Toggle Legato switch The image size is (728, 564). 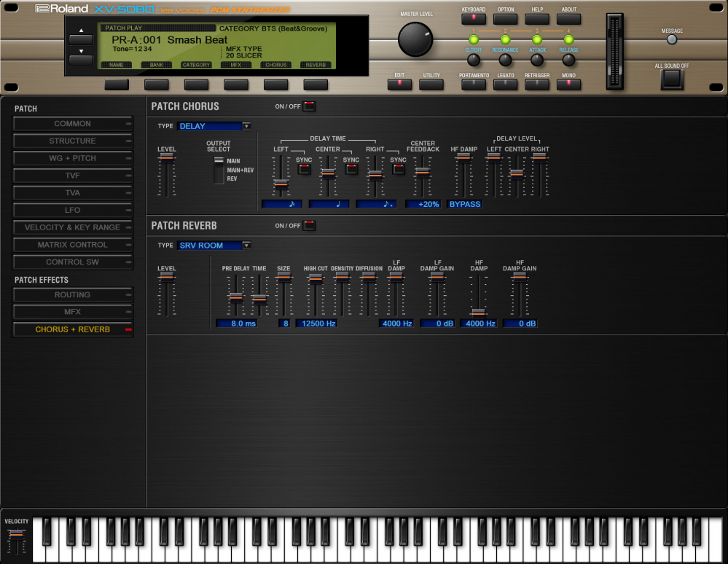point(505,85)
